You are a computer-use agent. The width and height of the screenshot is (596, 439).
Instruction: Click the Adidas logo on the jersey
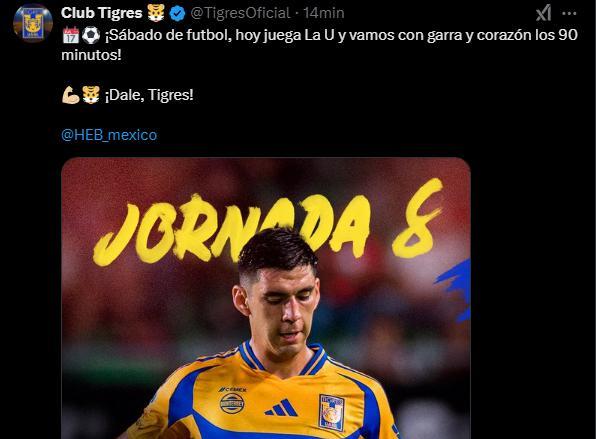[x=281, y=408]
